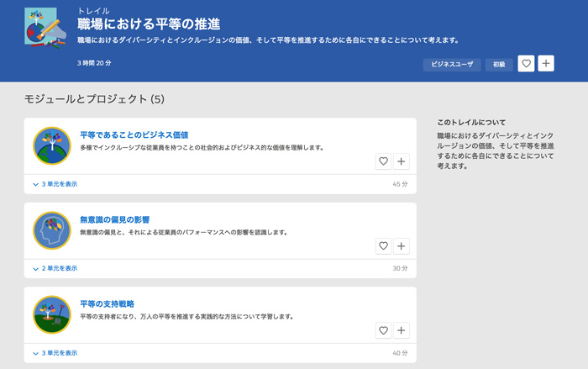Add 平等であることのビジネス価値 module via plus icon
The width and height of the screenshot is (588, 369).
click(x=402, y=161)
